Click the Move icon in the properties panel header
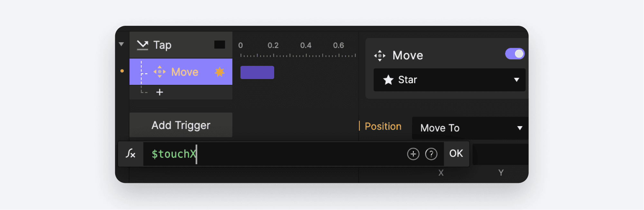The image size is (644, 210). [x=380, y=55]
